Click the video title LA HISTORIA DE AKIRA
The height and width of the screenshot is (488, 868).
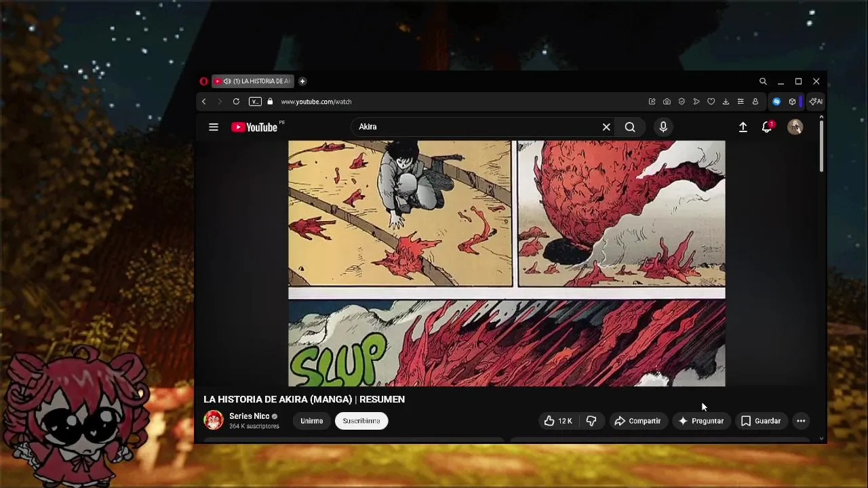pos(304,399)
